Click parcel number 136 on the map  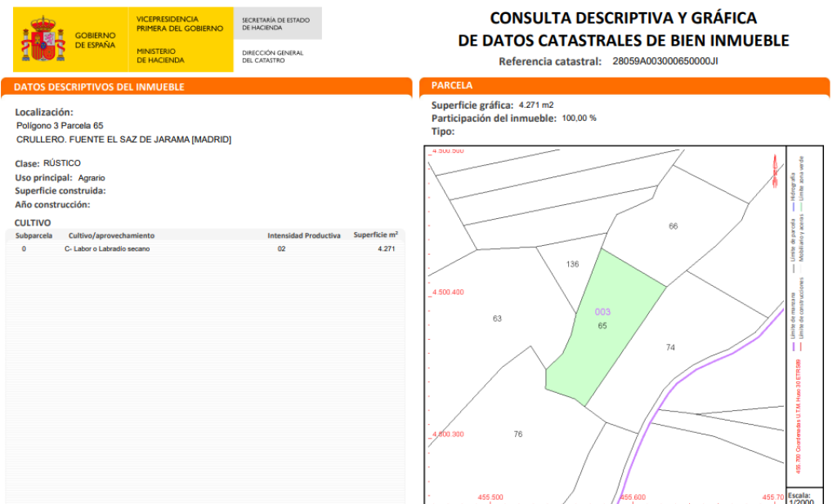[572, 264]
